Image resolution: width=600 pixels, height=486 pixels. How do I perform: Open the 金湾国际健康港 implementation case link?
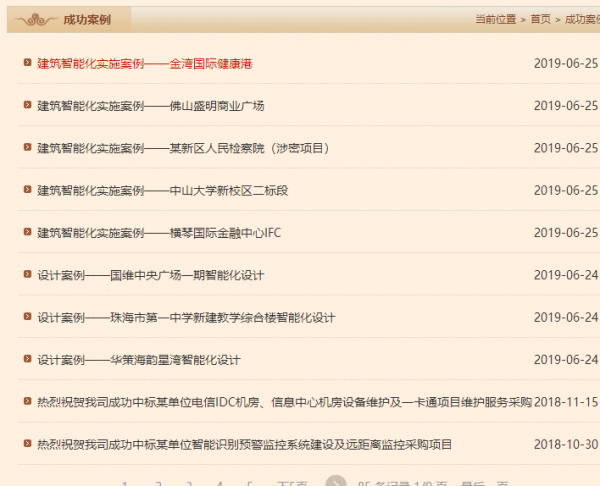[144, 63]
